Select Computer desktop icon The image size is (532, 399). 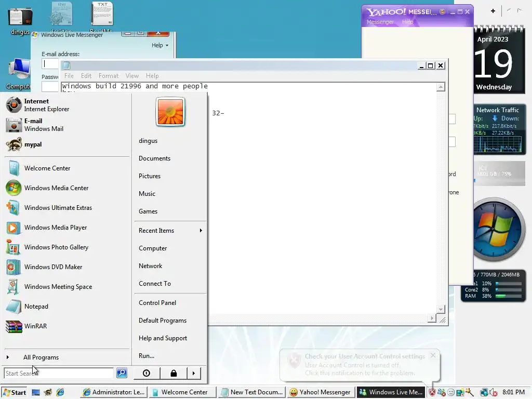pyautogui.click(x=19, y=74)
